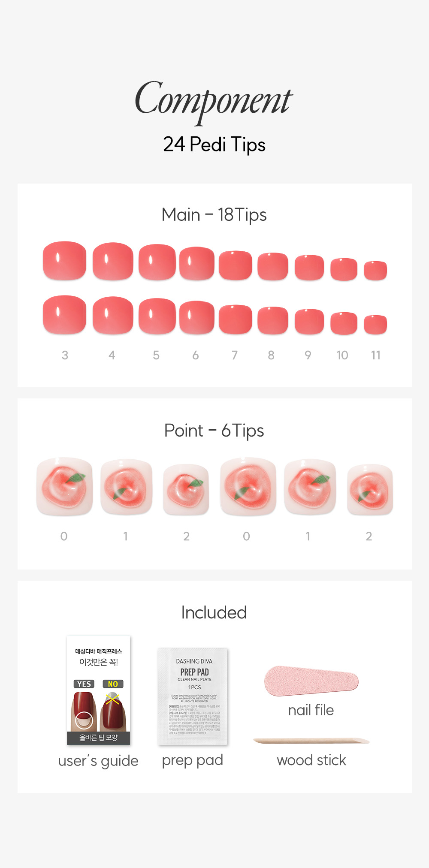Viewport: 429px width, 868px height.
Task: Click the NO badge on the guide card
Action: click(x=113, y=684)
